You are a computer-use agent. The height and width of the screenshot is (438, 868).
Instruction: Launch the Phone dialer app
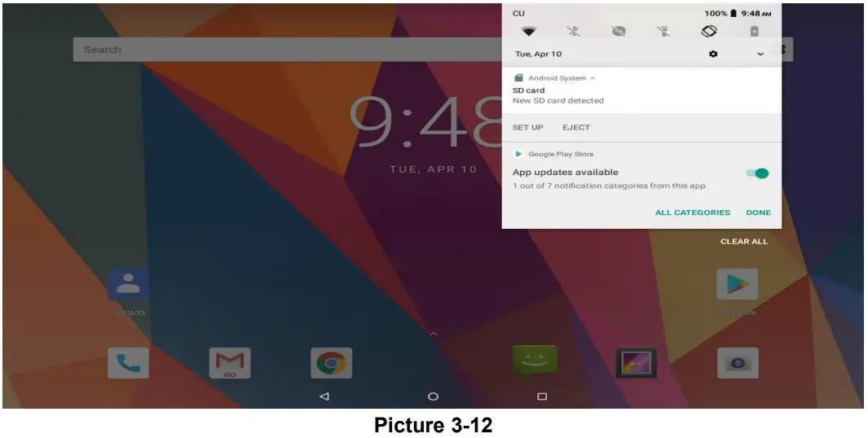tap(128, 363)
